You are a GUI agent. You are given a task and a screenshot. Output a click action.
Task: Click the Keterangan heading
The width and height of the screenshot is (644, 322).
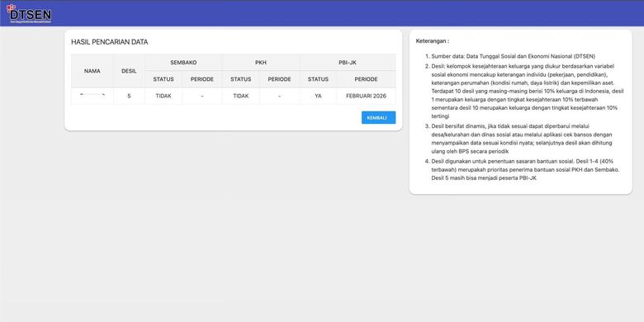pyautogui.click(x=433, y=41)
